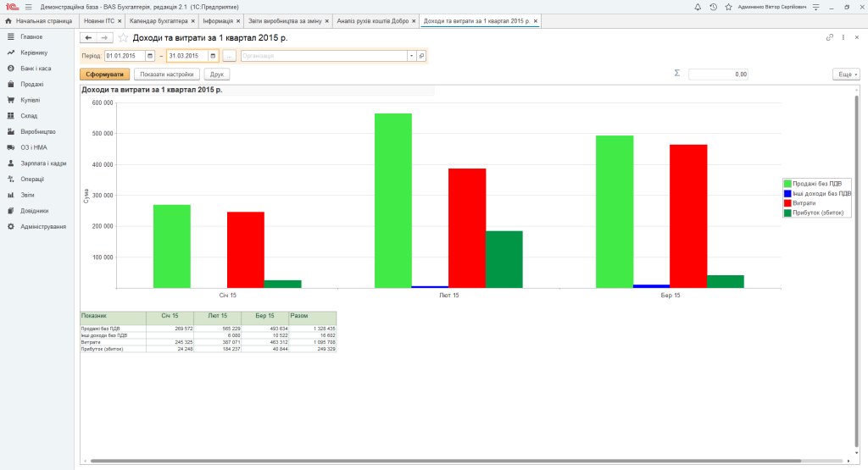868x470 pixels.
Task: Go back with left arrow
Action: tap(88, 37)
